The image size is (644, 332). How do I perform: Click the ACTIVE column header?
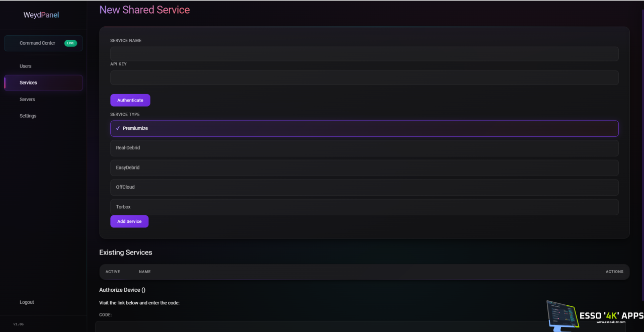point(113,272)
